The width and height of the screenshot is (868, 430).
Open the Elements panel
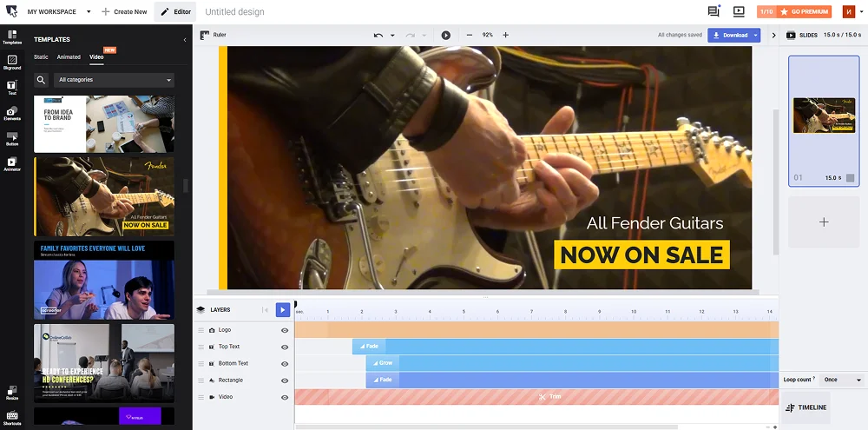[x=12, y=112]
